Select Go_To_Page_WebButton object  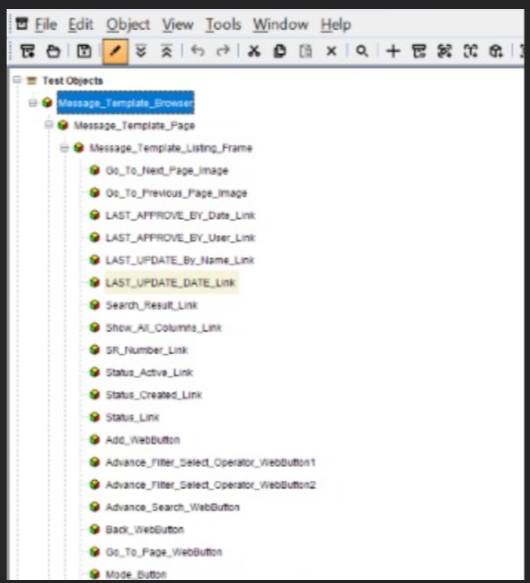point(164,552)
